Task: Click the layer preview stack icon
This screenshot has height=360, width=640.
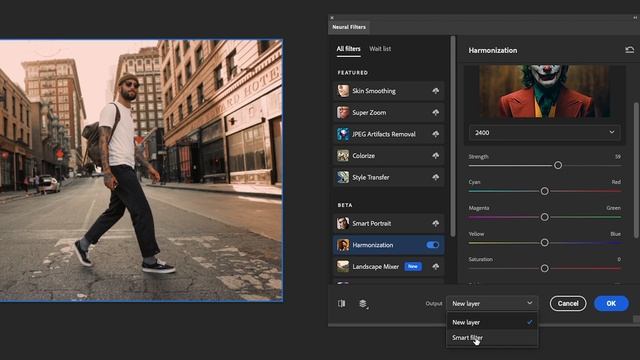Action: pyautogui.click(x=363, y=304)
